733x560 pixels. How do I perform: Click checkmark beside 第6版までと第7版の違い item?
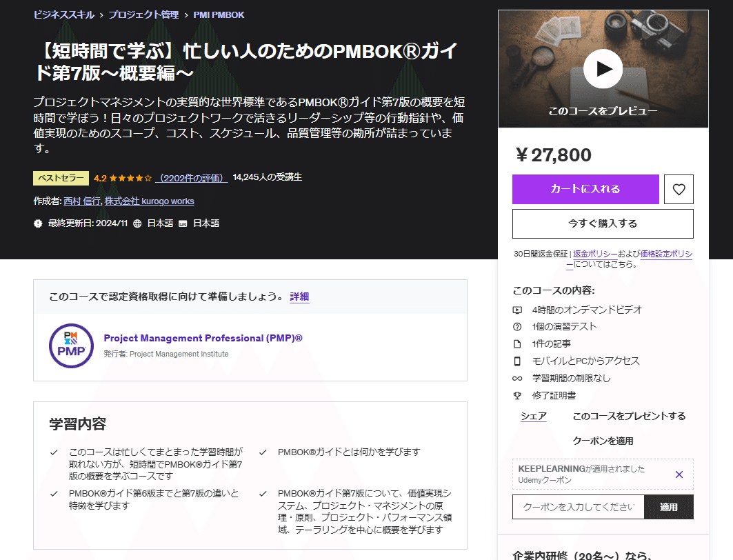coord(54,494)
